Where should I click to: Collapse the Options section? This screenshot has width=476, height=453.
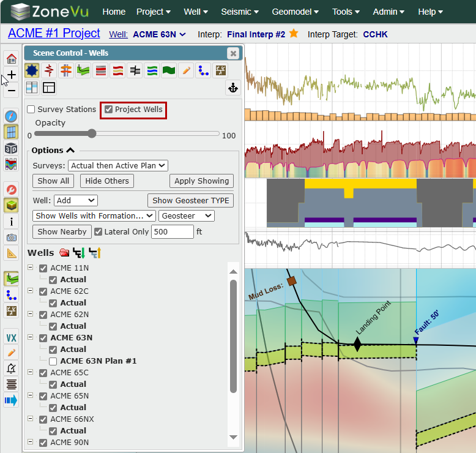pyautogui.click(x=70, y=150)
